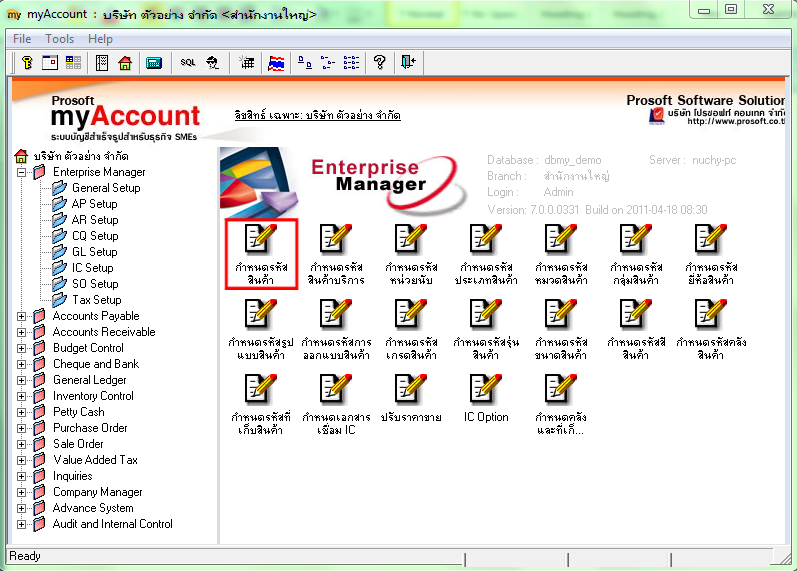
Task: Click the SQL toolbar button
Action: pos(187,62)
